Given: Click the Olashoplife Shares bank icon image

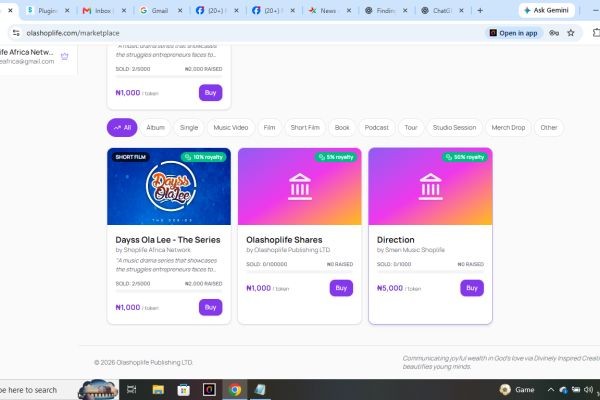Looking at the screenshot, I should click(x=300, y=187).
